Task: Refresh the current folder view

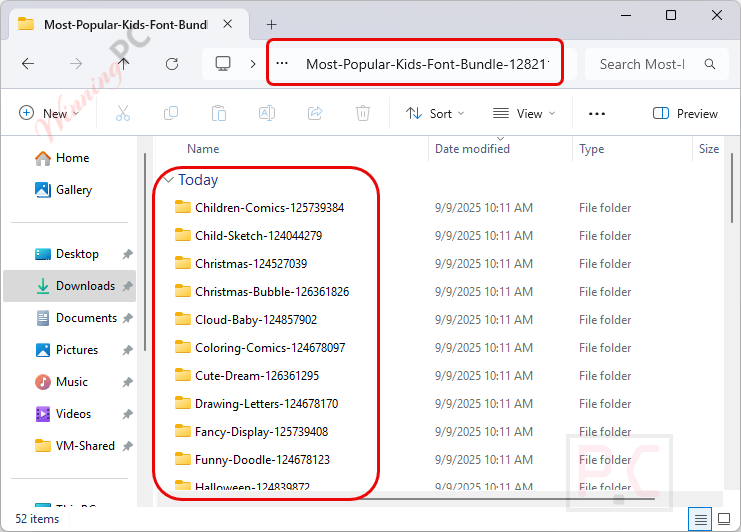Action: (172, 64)
